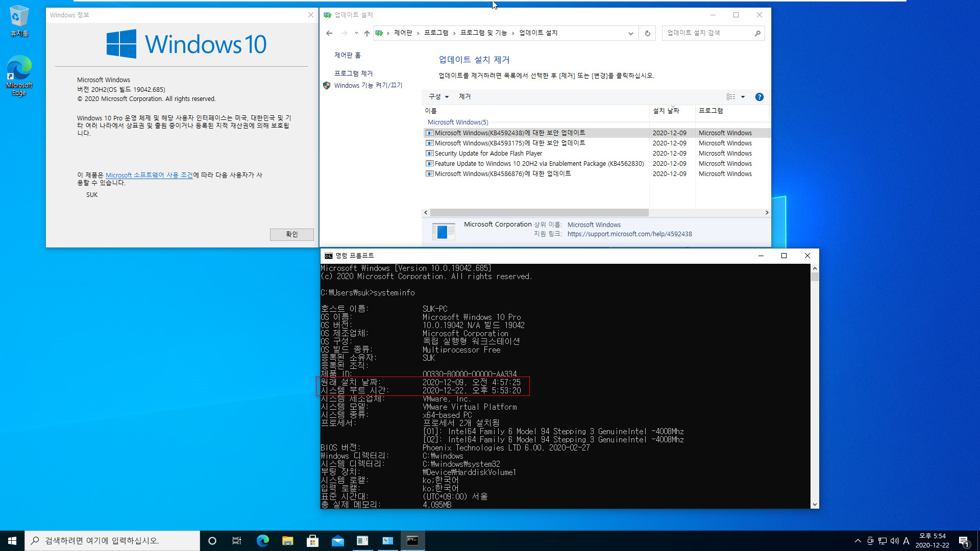Click the taskbar search box
Viewport: 980px width, 551px height.
[112, 541]
